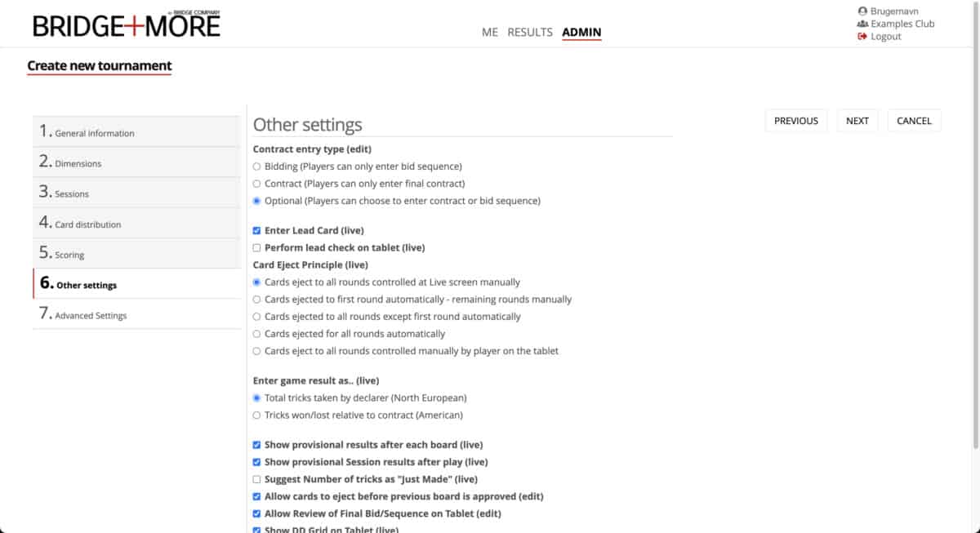This screenshot has height=533, width=980.
Task: Open the ADMIN menu
Action: coord(581,33)
